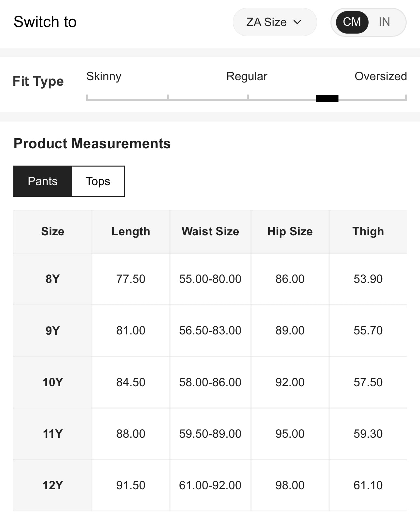420x515 pixels.
Task: Select the 12Y size row
Action: pyautogui.click(x=53, y=485)
